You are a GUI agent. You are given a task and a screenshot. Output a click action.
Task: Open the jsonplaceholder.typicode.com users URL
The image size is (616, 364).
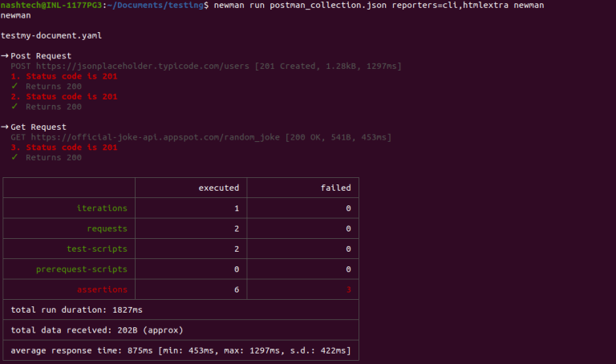[142, 67]
